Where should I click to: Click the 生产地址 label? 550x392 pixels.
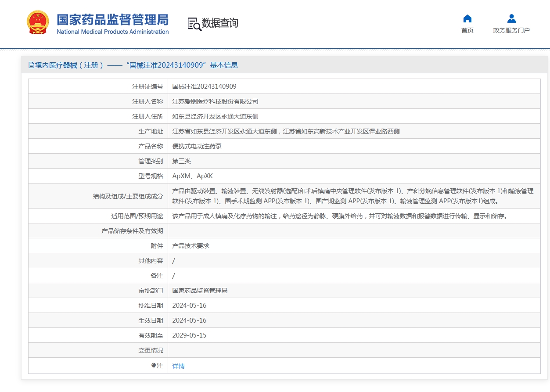click(151, 131)
